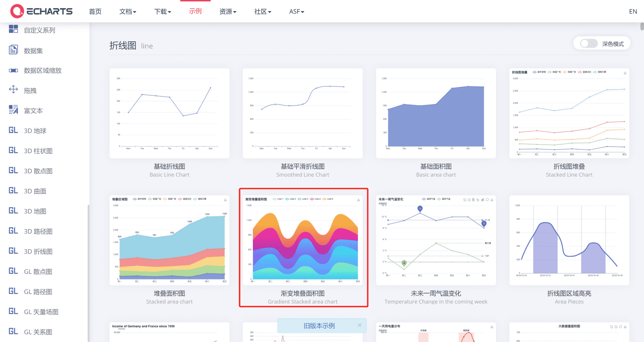This screenshot has width=644, height=342.
Task: Toggle 邮件营销 legend in 折线图堆叠 chart
Action: (x=539, y=72)
